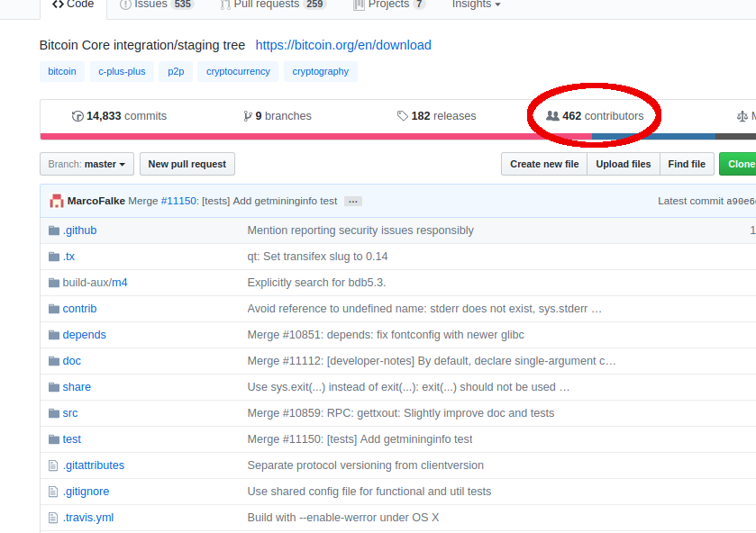Screen dimensions: 756x533
Task: Click the file icon beside .gitignore
Action: pos(53,492)
